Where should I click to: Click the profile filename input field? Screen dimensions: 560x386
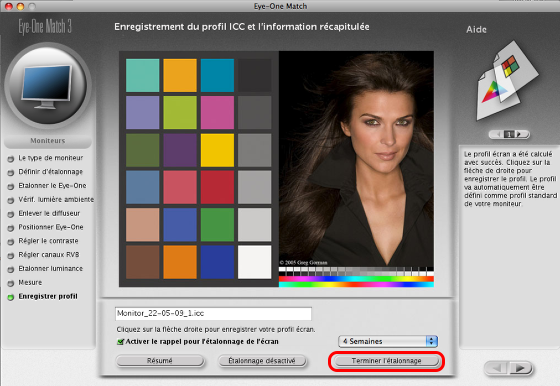click(x=213, y=314)
